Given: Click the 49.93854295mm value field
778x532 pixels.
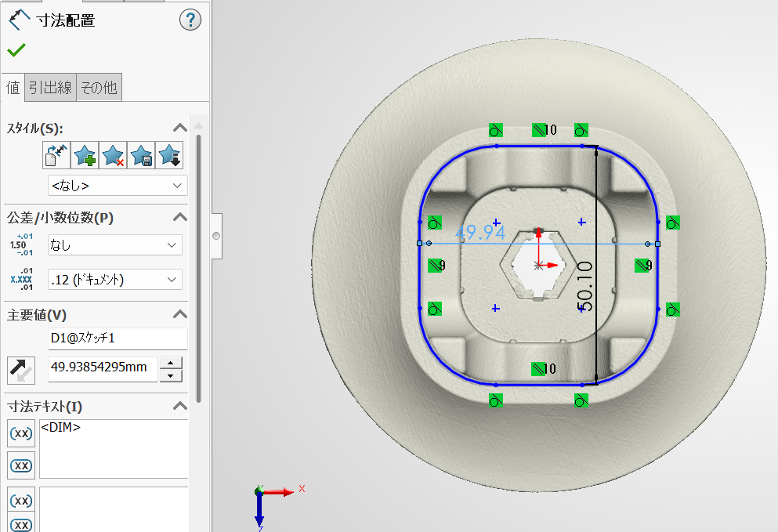Looking at the screenshot, I should pos(103,367).
